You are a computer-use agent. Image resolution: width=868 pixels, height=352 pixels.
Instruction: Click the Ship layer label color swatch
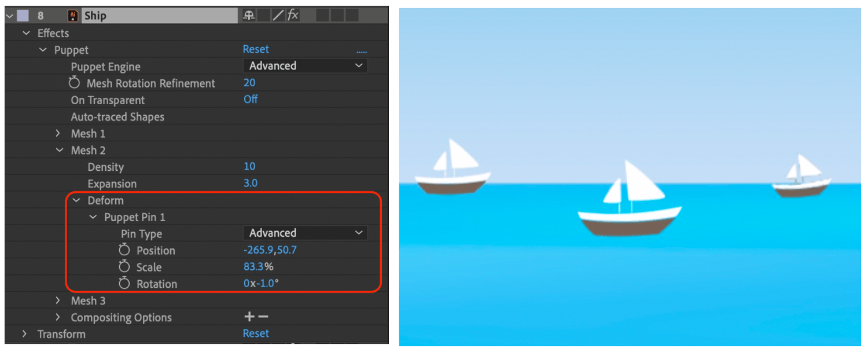tap(21, 15)
